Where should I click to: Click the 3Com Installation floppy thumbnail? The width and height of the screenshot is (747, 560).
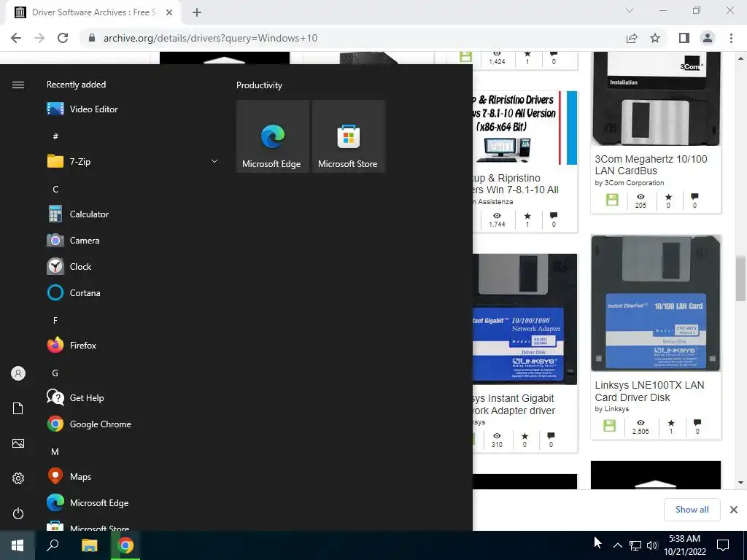click(656, 98)
